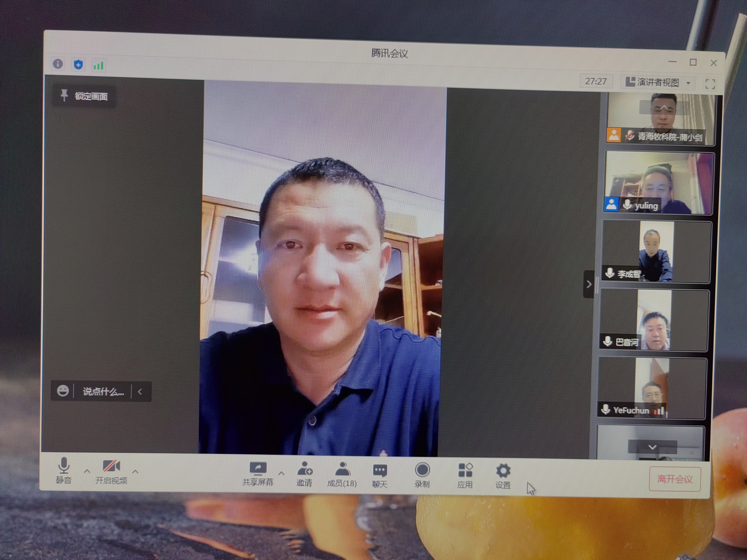Image resolution: width=747 pixels, height=560 pixels.
Task: Click the muted mic icon on 蒲小剑 tile
Action: pyautogui.click(x=629, y=135)
